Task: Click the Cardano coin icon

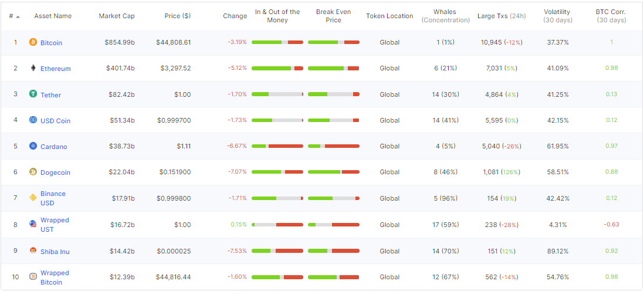Action: coord(33,146)
